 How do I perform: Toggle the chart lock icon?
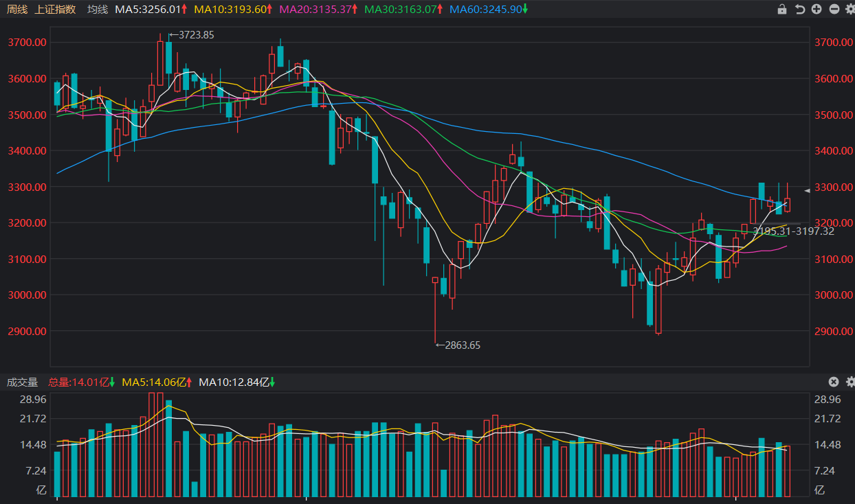[781, 10]
